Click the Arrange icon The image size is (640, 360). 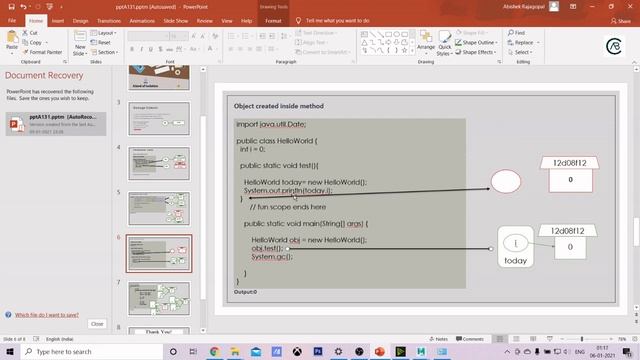click(426, 43)
